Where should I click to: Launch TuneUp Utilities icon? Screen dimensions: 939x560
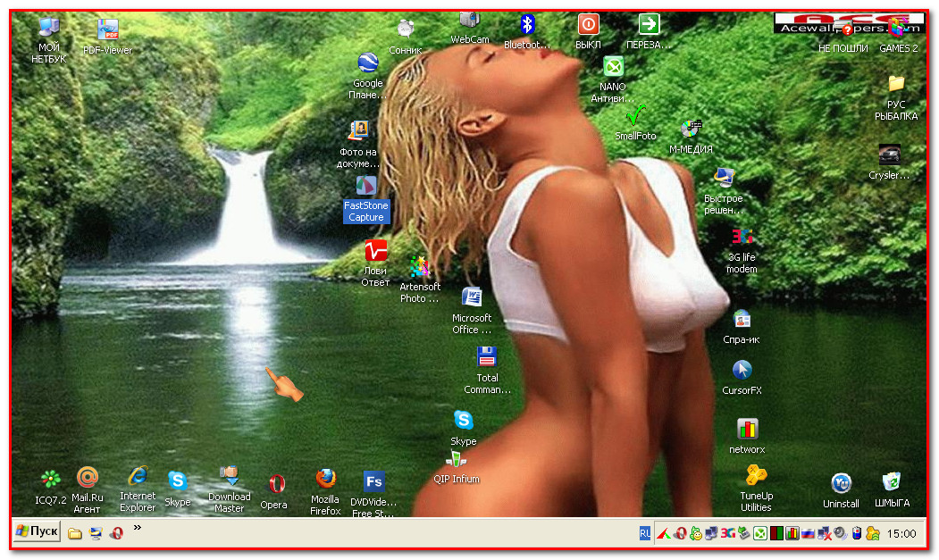(x=756, y=475)
